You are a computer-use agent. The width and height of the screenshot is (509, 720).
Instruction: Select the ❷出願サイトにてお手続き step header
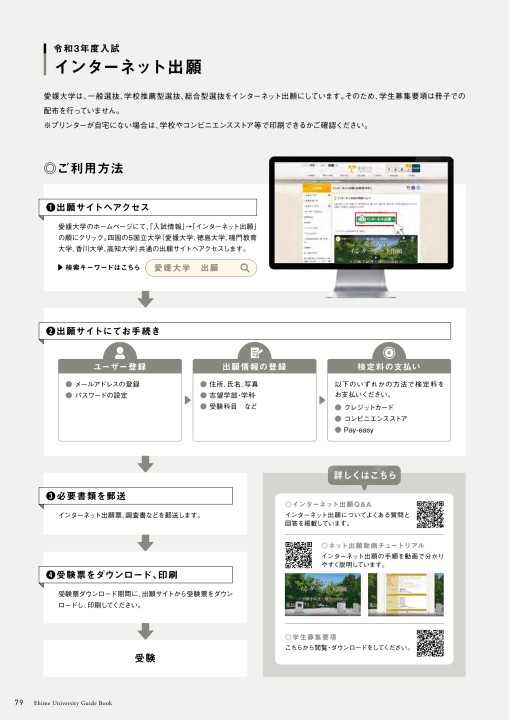(244, 331)
